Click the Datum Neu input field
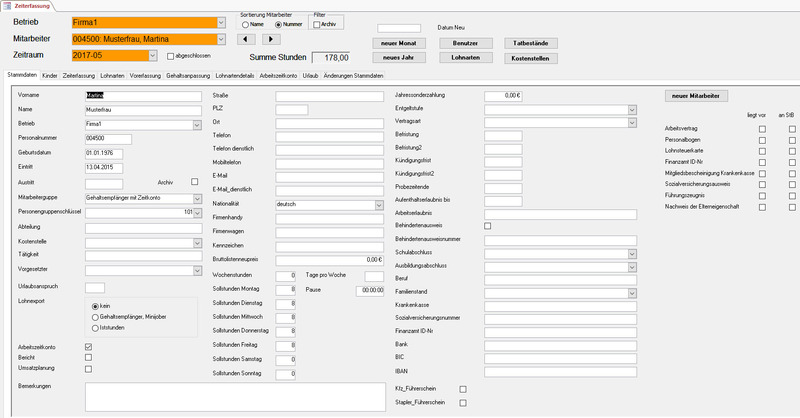This screenshot has width=800, height=418. pos(399,28)
